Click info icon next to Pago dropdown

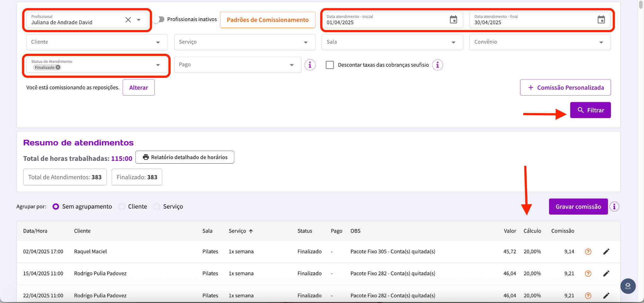(x=310, y=65)
